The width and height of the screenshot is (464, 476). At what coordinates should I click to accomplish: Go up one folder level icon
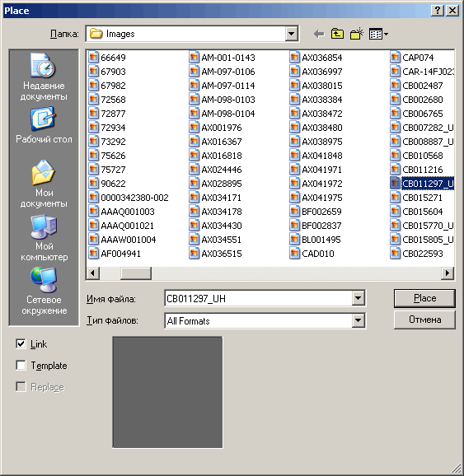tap(337, 34)
